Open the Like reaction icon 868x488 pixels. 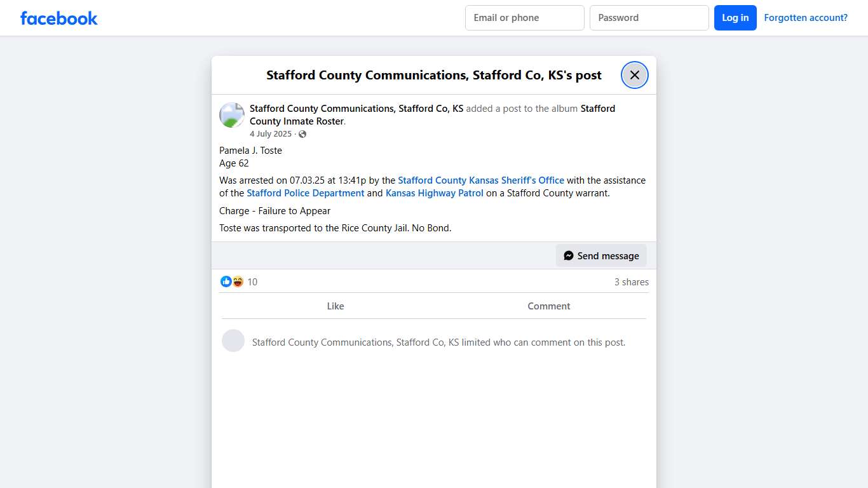[226, 281]
